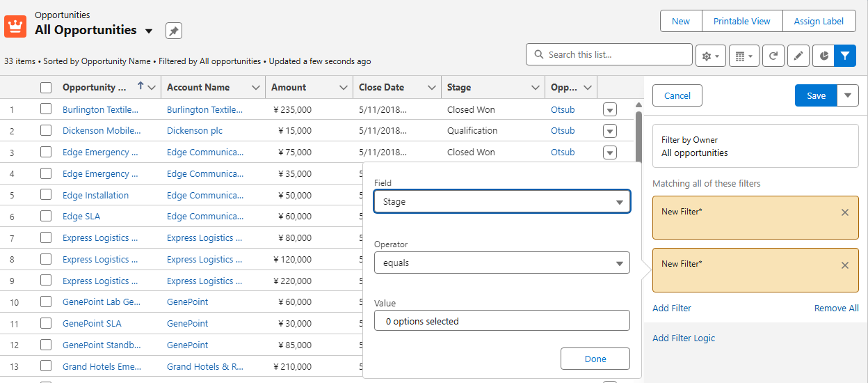Click the pencil edit list icon

(798, 56)
